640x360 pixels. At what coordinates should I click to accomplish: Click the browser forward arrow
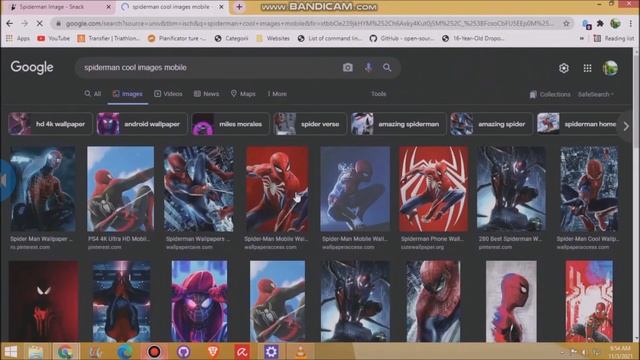tap(24, 24)
